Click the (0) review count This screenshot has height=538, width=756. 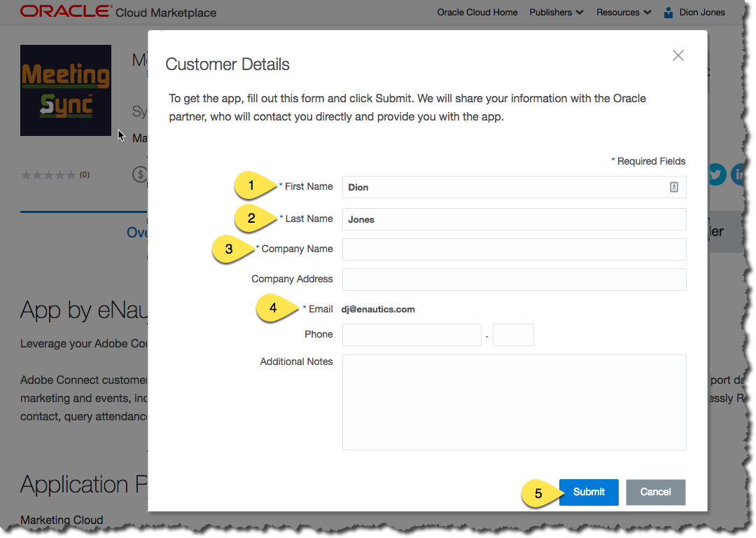tap(85, 174)
